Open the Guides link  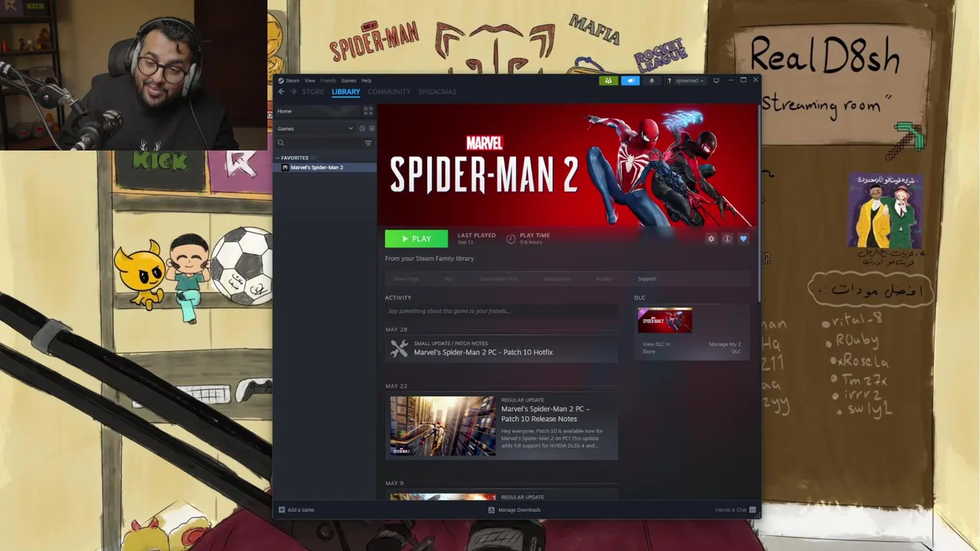coord(604,279)
